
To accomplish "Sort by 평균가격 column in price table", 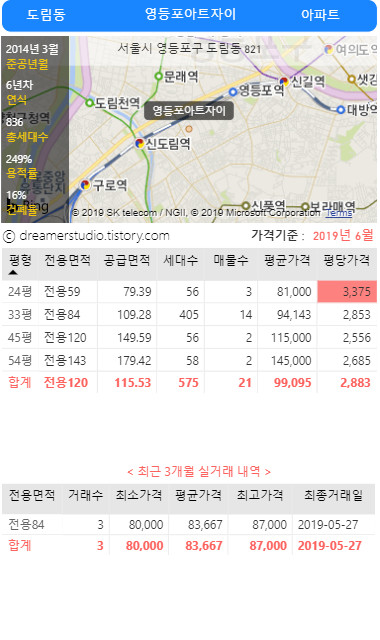I will (x=287, y=260).
